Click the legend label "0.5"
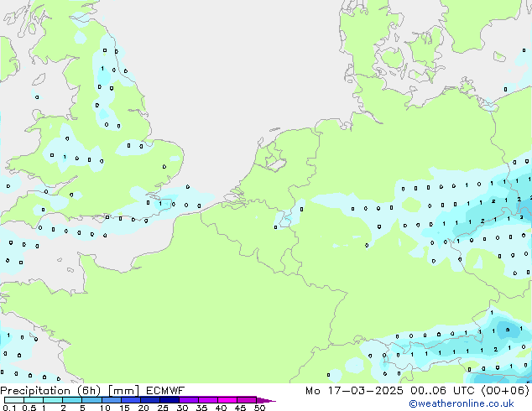The image size is (532, 411). point(29,408)
